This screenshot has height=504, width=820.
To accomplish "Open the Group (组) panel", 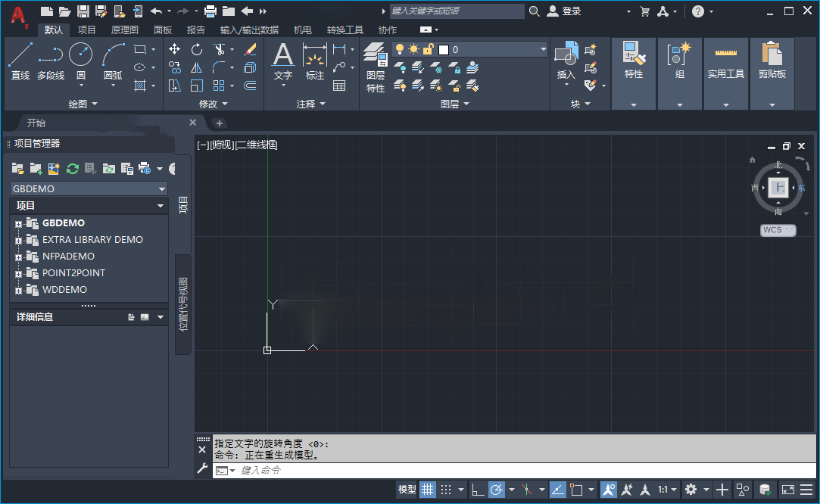I will click(x=680, y=73).
